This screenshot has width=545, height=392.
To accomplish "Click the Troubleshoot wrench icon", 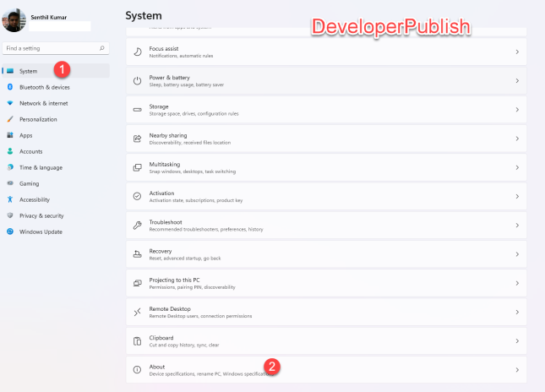I will coord(137,225).
